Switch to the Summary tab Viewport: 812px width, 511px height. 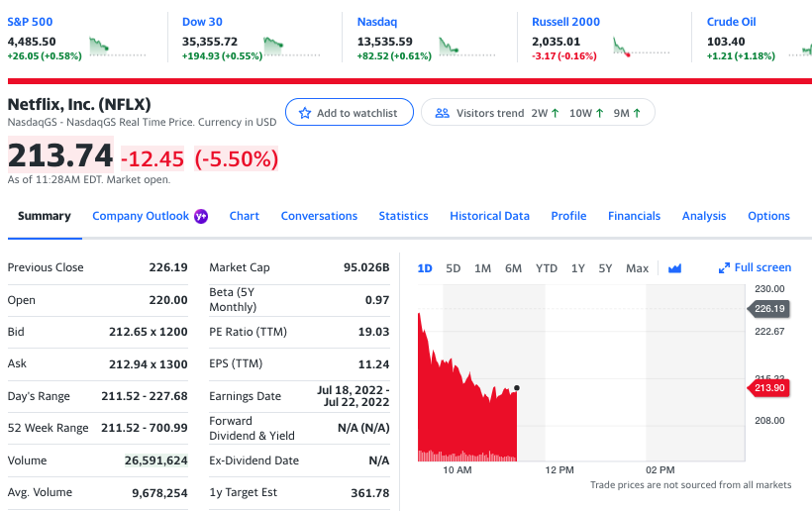[45, 216]
